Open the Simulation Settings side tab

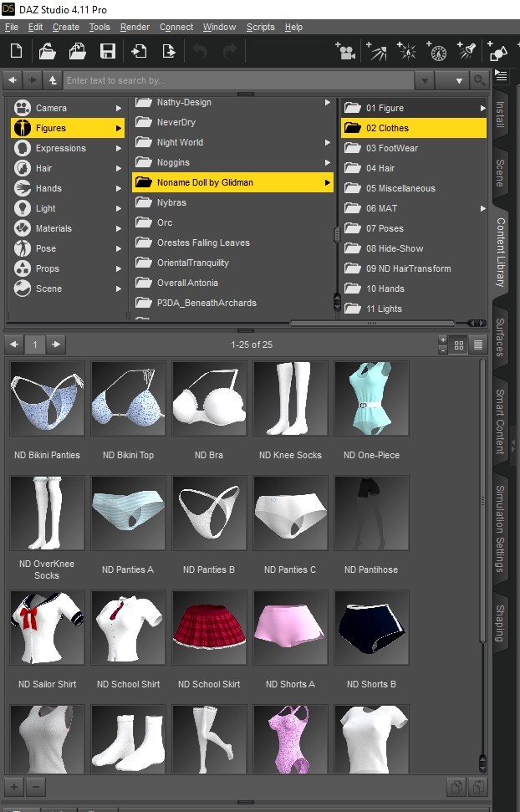pyautogui.click(x=500, y=529)
